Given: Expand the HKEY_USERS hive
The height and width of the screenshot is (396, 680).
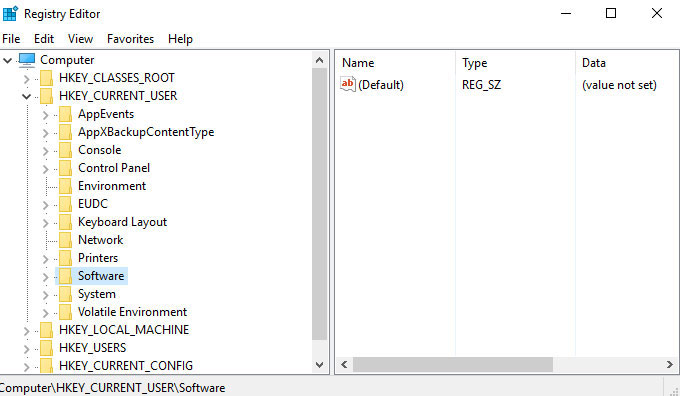Looking at the screenshot, I should [26, 349].
